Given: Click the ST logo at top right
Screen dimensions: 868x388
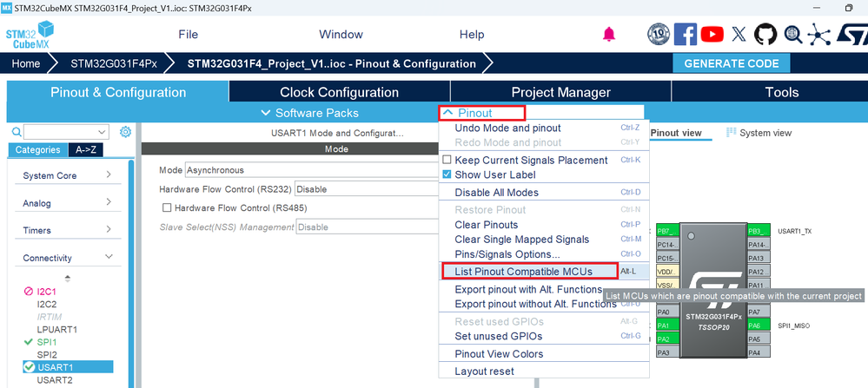Looking at the screenshot, I should tap(851, 34).
